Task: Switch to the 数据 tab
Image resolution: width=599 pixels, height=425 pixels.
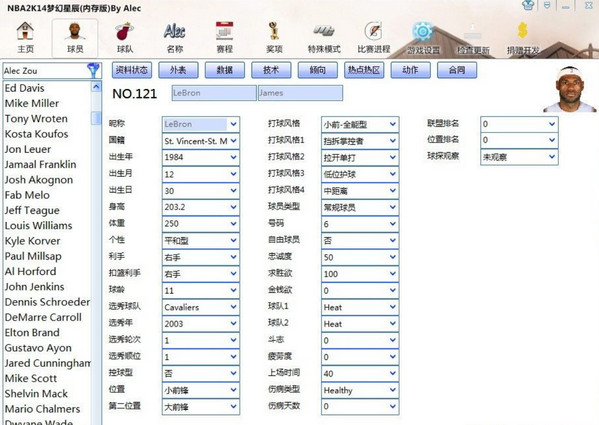Action: point(225,70)
